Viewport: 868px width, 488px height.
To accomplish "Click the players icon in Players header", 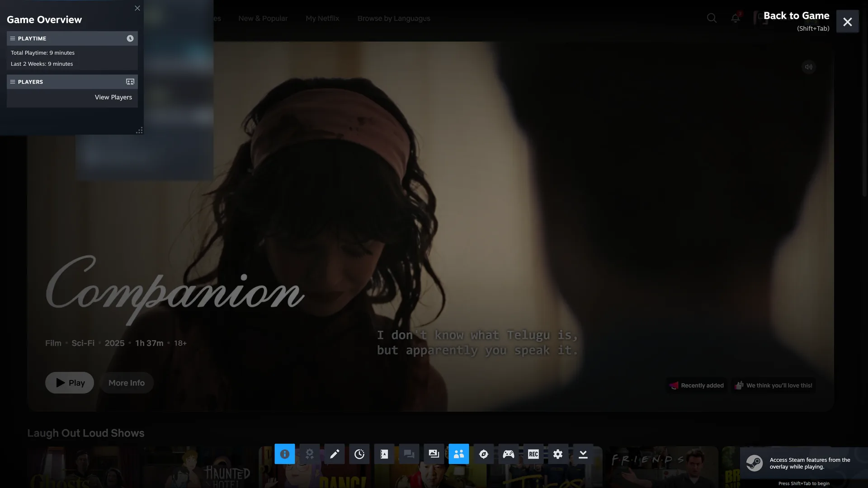I will (x=130, y=82).
